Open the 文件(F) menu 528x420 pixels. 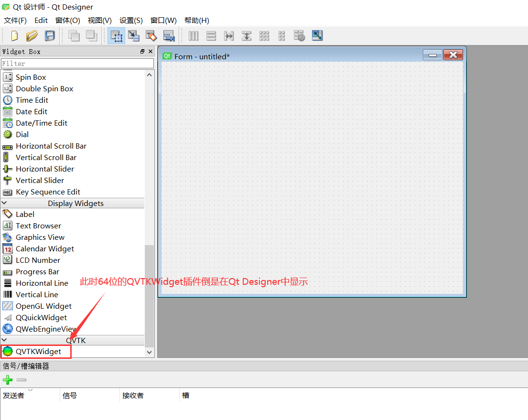[15, 20]
